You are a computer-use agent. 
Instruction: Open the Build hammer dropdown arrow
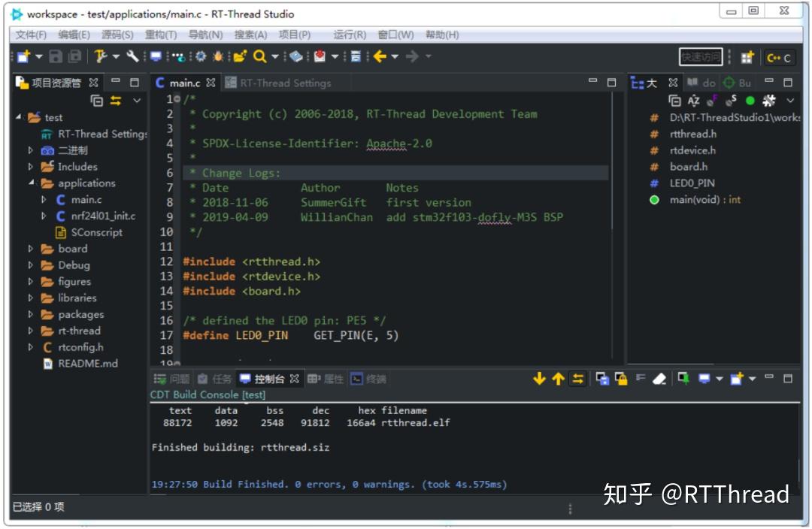point(116,56)
